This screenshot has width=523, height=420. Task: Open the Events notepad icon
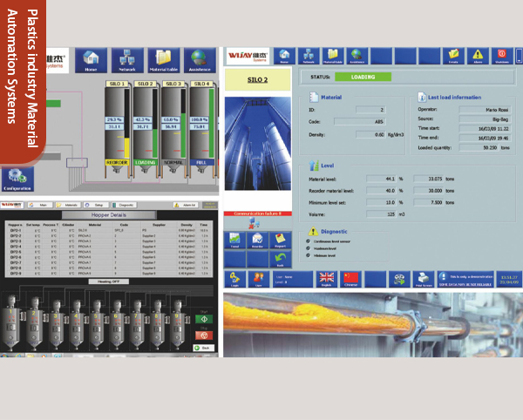click(x=453, y=56)
